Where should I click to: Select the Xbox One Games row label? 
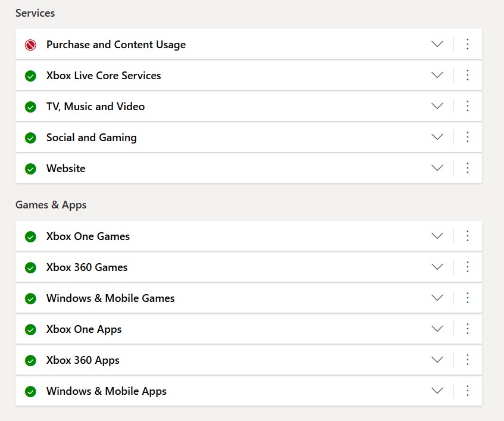[88, 236]
